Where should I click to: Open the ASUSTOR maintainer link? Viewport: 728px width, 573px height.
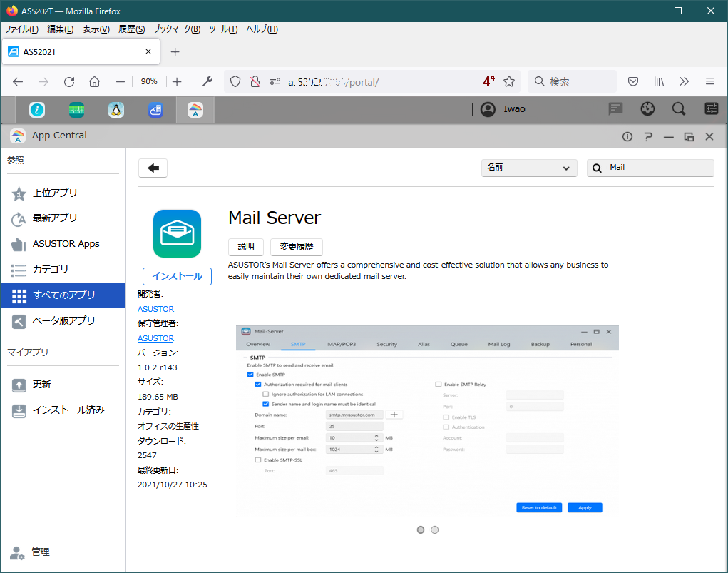tap(155, 338)
